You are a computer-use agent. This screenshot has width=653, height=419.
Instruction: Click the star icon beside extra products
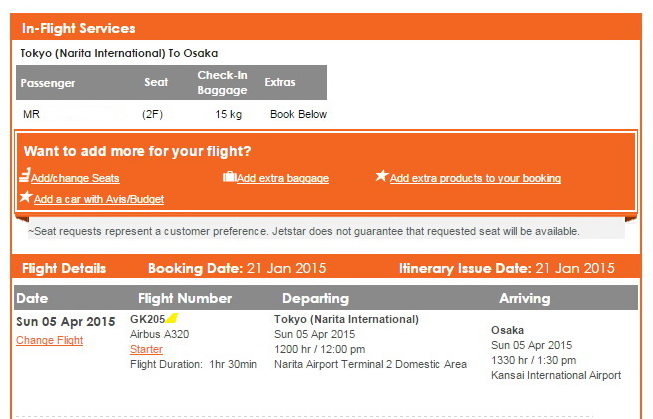(381, 176)
